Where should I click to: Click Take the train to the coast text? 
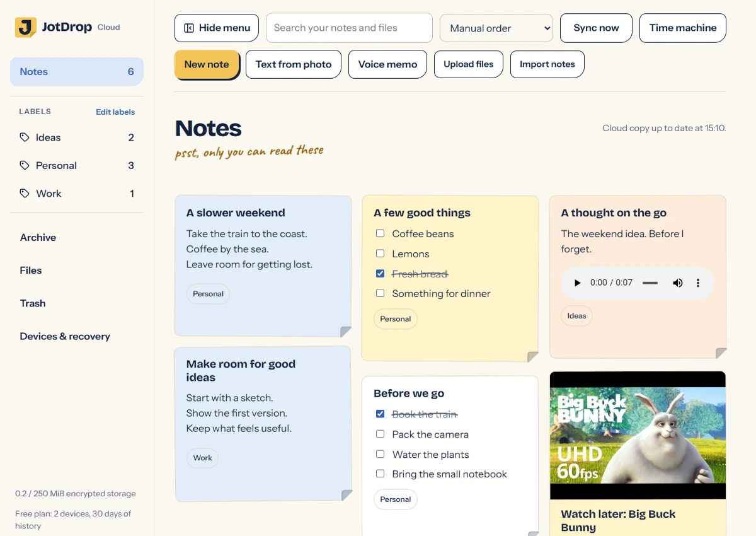[x=246, y=234]
